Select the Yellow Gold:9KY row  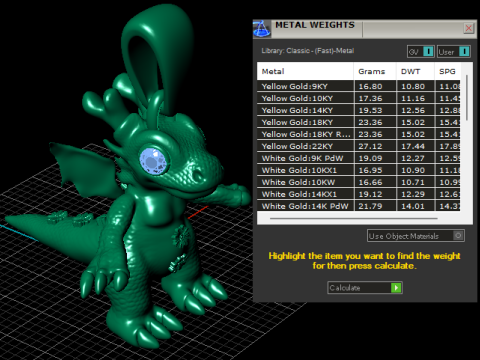click(359, 86)
